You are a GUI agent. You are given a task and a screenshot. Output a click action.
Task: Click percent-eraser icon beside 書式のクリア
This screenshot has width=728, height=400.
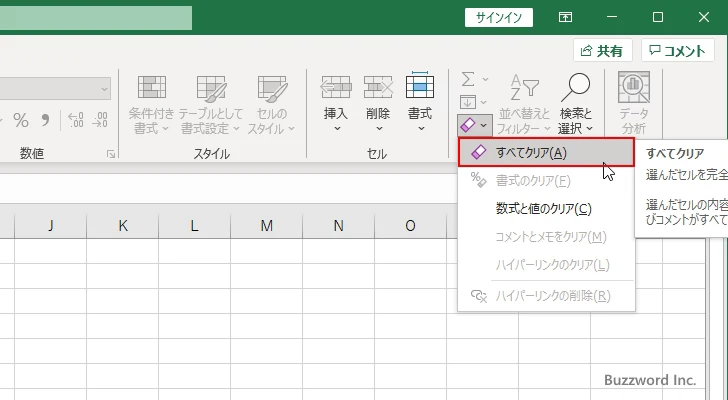pos(478,180)
